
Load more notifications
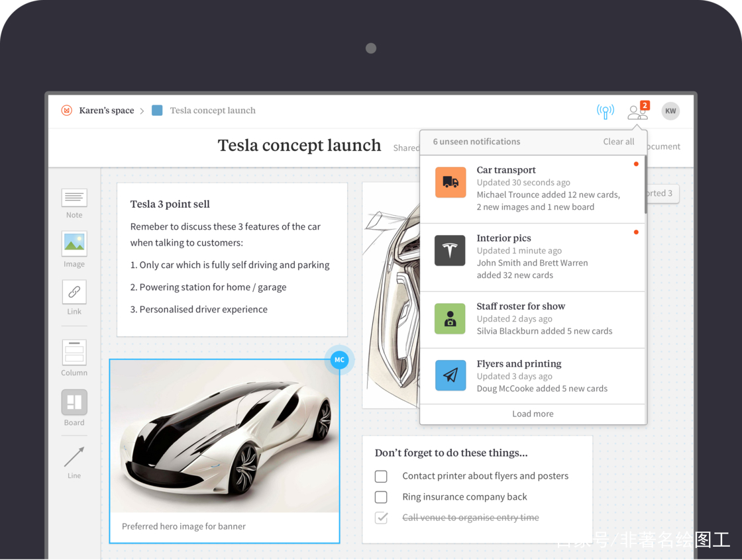(533, 414)
